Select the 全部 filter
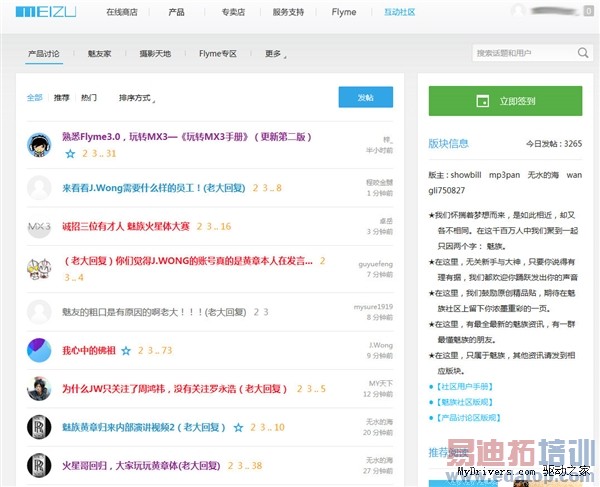 34,98
